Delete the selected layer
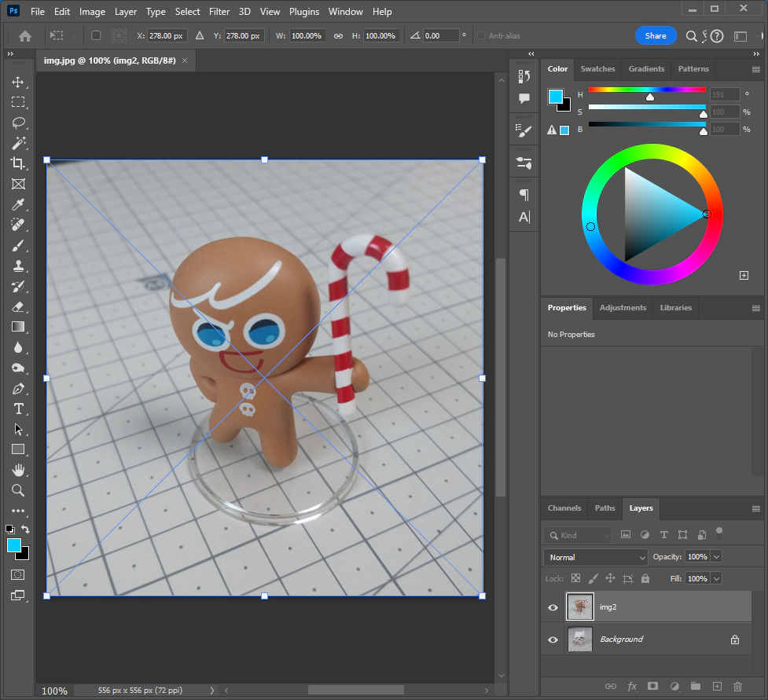Screen dimensions: 768x700 coord(737,687)
